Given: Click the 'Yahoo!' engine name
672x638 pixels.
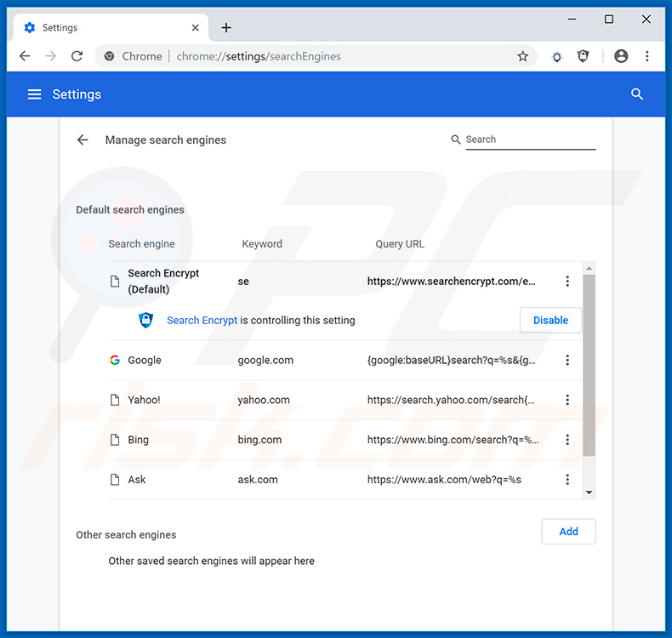Looking at the screenshot, I should pos(144,400).
